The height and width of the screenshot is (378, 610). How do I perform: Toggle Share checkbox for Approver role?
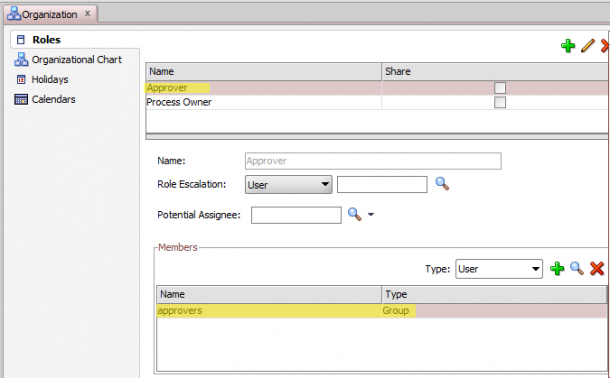click(500, 88)
